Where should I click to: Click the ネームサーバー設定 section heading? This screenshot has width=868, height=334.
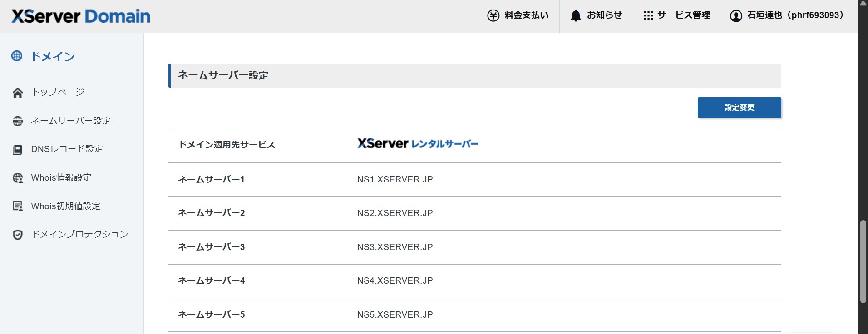[223, 75]
